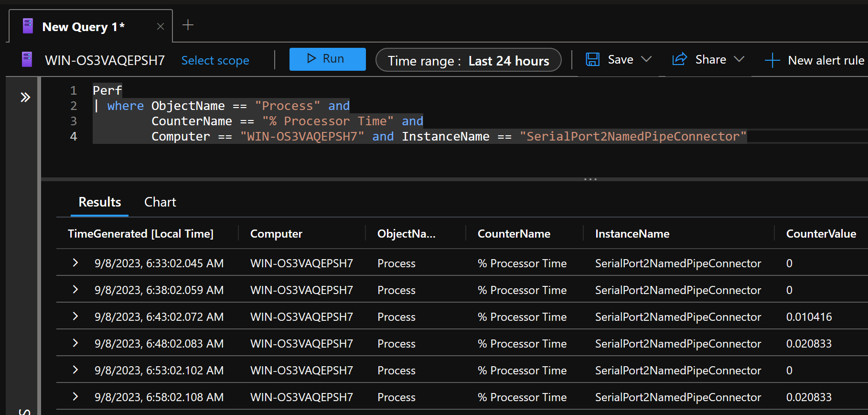Switch to the Results tab
This screenshot has width=868, height=415.
tap(99, 202)
